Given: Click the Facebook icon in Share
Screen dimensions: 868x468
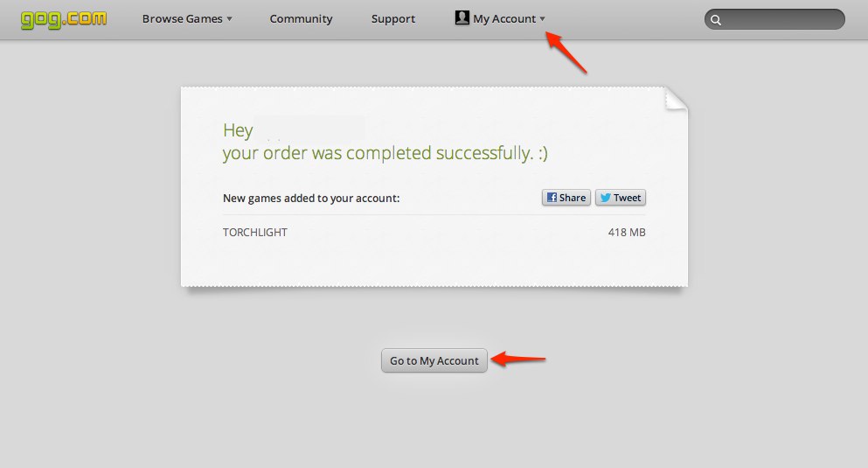Looking at the screenshot, I should [x=552, y=197].
